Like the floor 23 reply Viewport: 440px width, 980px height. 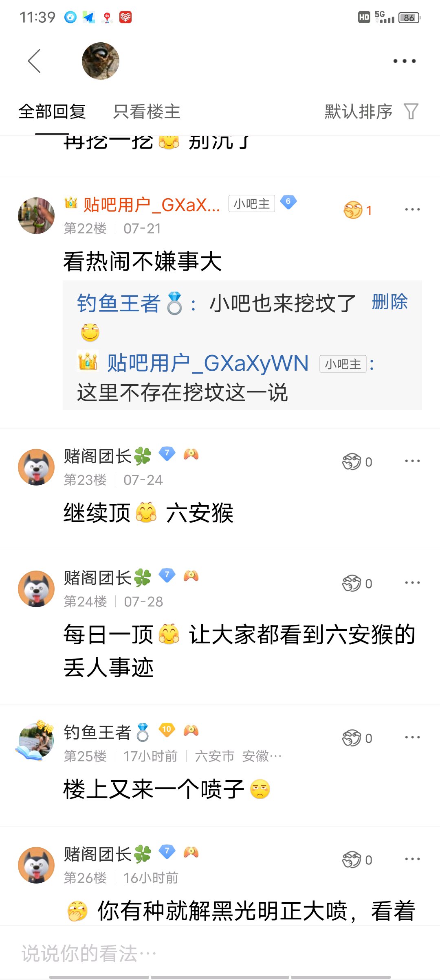click(357, 462)
